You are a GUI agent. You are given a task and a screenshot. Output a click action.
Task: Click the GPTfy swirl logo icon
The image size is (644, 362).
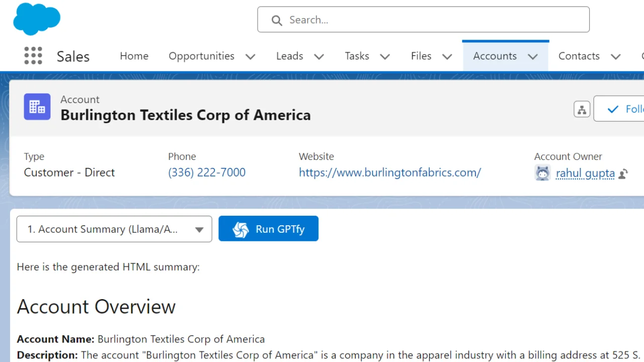coord(240,229)
